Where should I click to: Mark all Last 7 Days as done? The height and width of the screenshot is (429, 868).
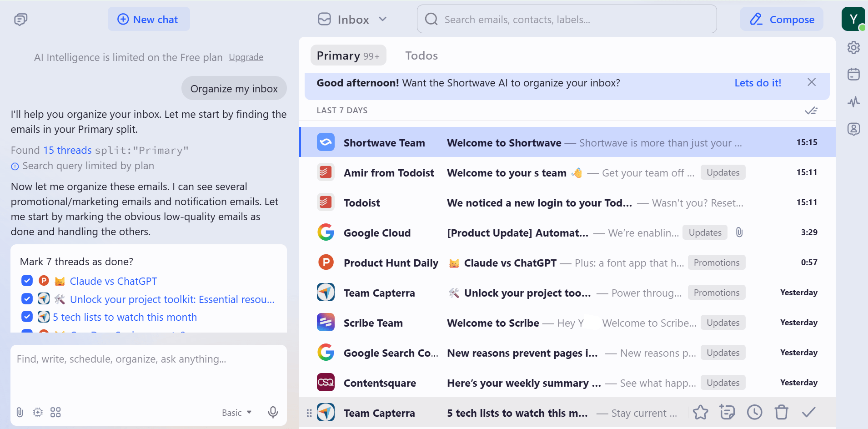[811, 111]
